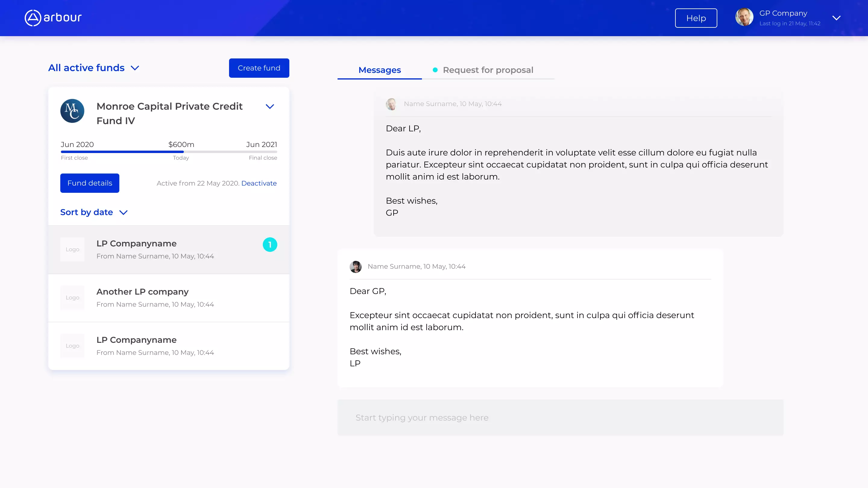Image resolution: width=868 pixels, height=488 pixels.
Task: Deactivate the Monroe Capital fund
Action: coord(259,183)
